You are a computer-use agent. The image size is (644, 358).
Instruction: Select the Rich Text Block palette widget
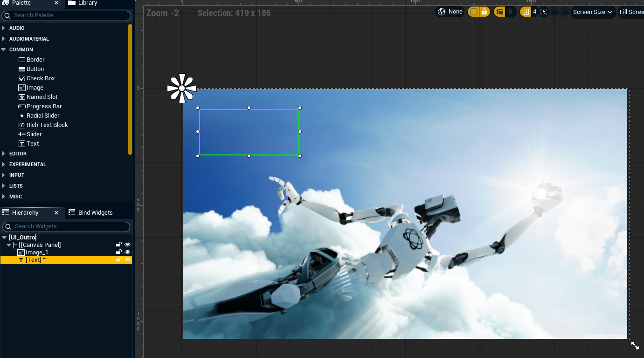[47, 125]
